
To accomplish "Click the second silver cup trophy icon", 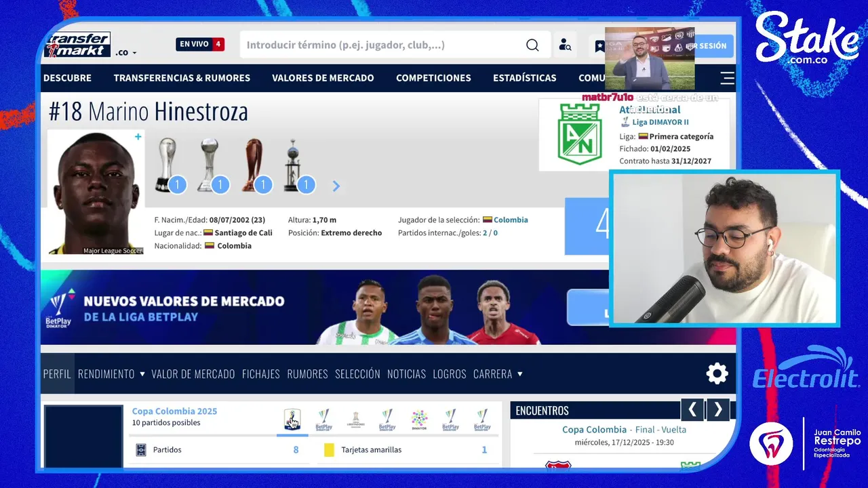I will tap(210, 165).
